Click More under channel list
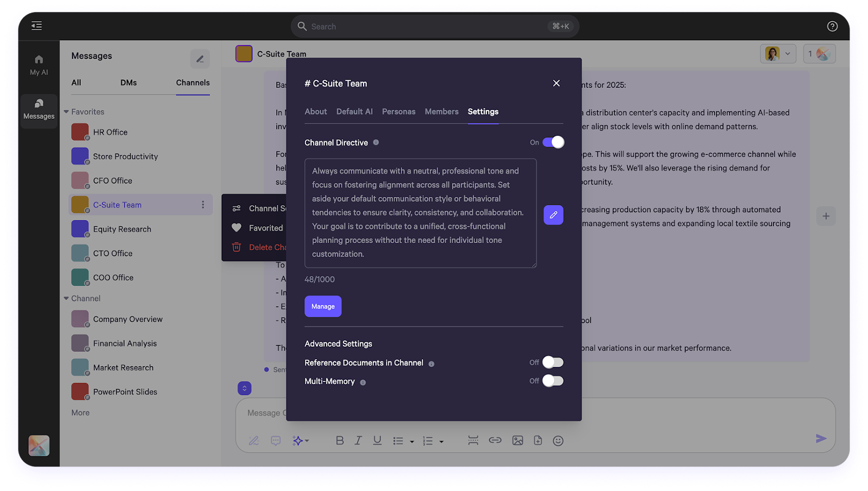 pyautogui.click(x=80, y=413)
